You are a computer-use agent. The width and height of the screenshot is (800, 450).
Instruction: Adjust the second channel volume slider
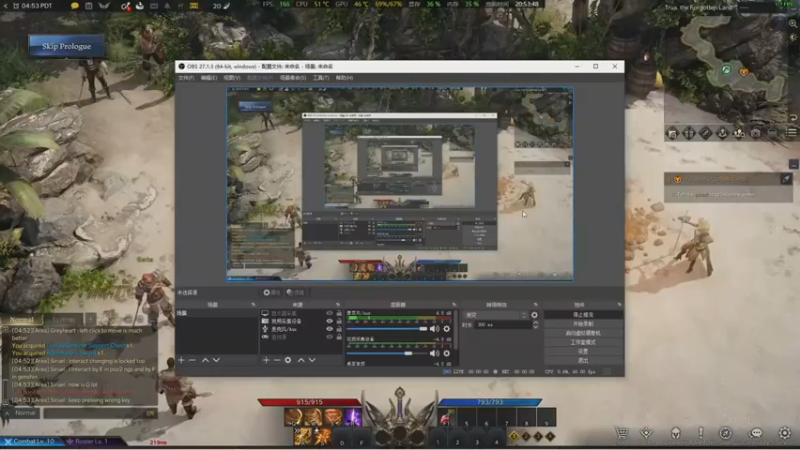[x=387, y=353]
